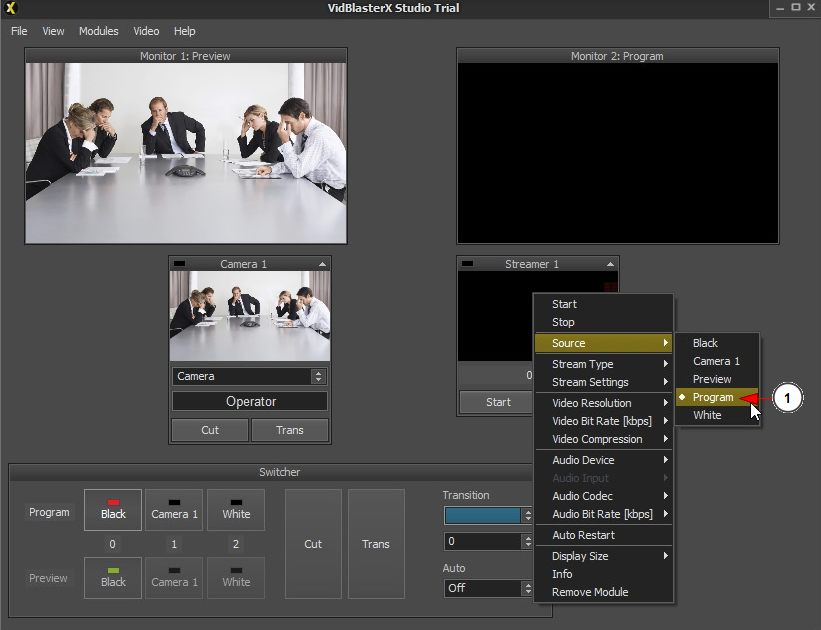Select Camera 1 as the stream source
Screen dimensions: 821x630
click(717, 361)
